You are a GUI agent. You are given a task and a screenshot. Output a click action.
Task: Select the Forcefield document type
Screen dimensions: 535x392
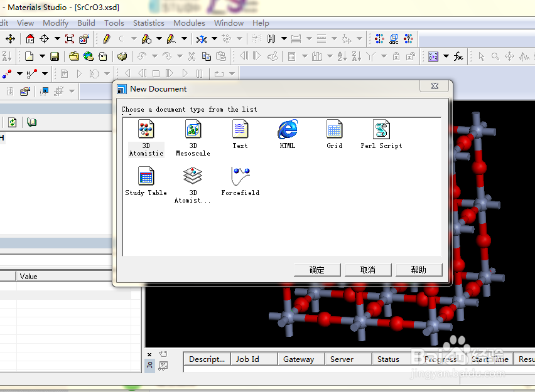point(240,181)
